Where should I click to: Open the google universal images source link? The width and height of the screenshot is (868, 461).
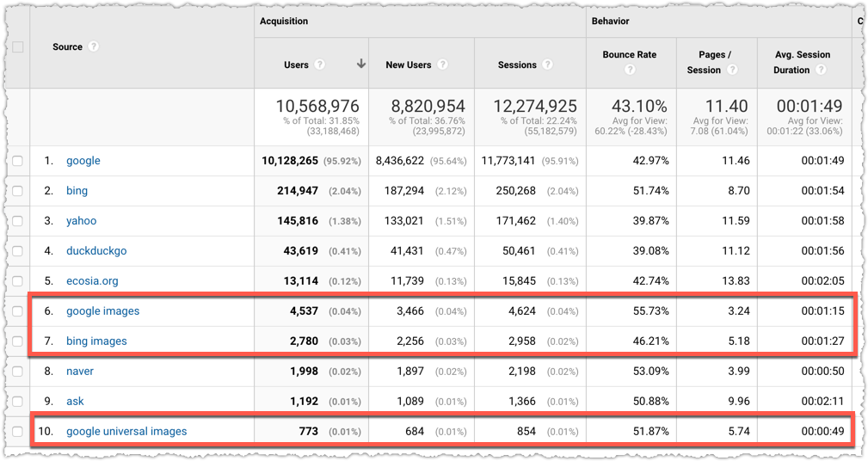coord(126,431)
